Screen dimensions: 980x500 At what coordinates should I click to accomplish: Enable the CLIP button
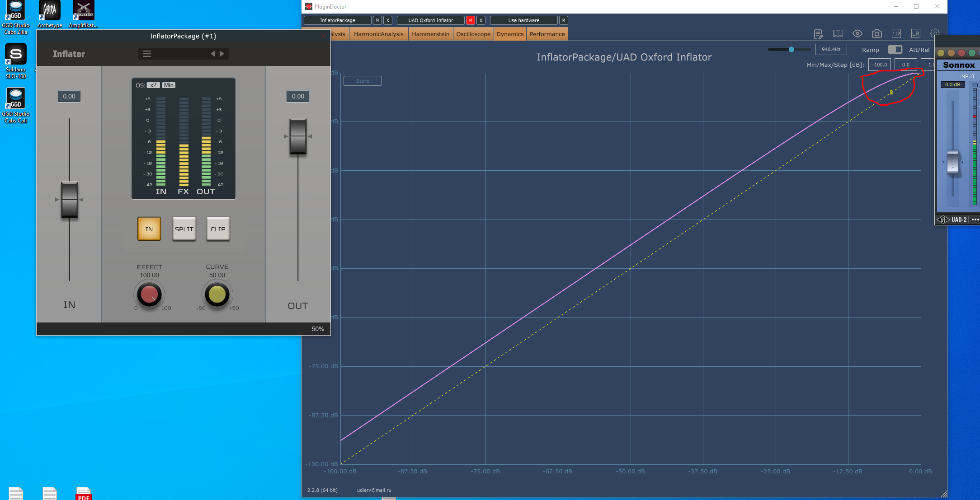click(218, 229)
